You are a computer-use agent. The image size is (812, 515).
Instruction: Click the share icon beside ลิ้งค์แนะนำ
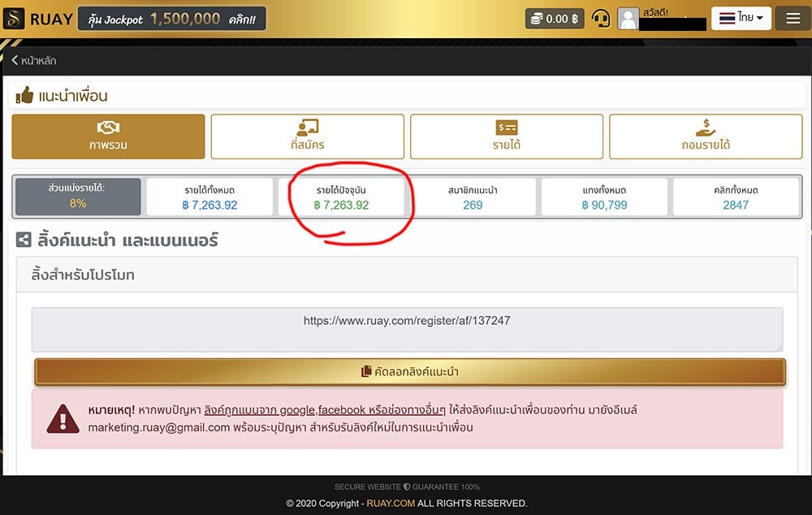[x=24, y=240]
